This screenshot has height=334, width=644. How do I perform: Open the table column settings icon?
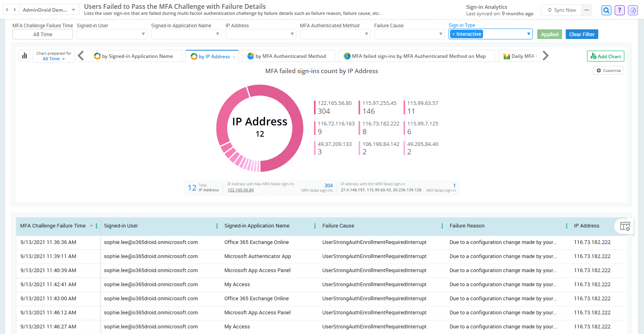click(625, 226)
